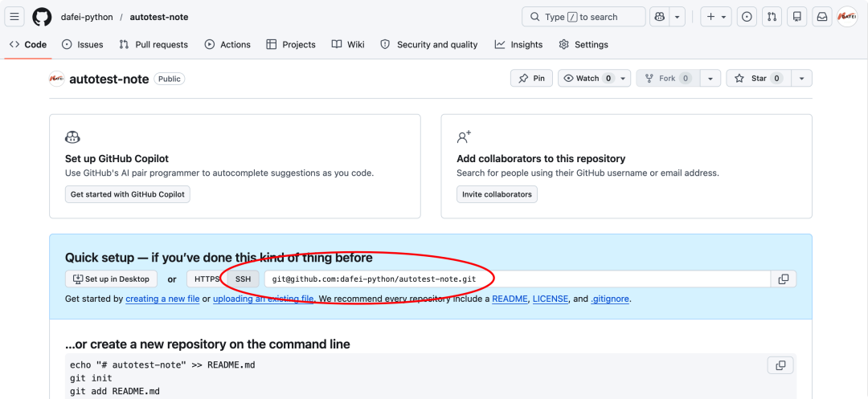Open the README link

pyautogui.click(x=510, y=299)
